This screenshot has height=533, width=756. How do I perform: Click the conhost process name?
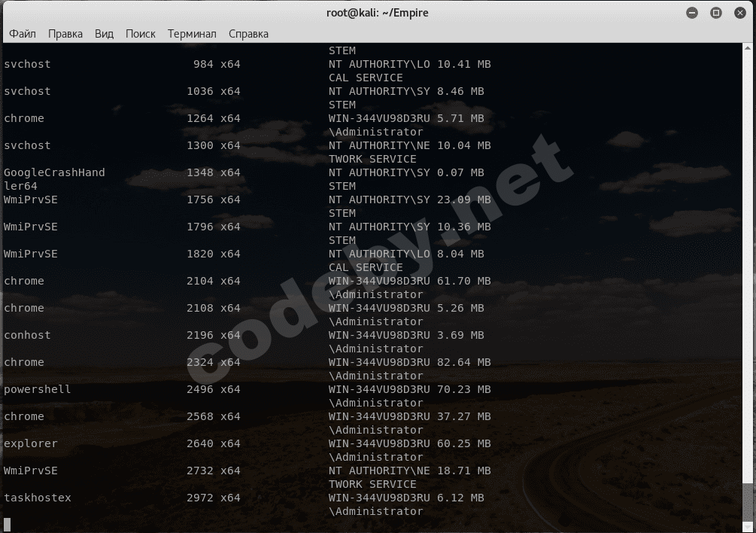pyautogui.click(x=27, y=335)
